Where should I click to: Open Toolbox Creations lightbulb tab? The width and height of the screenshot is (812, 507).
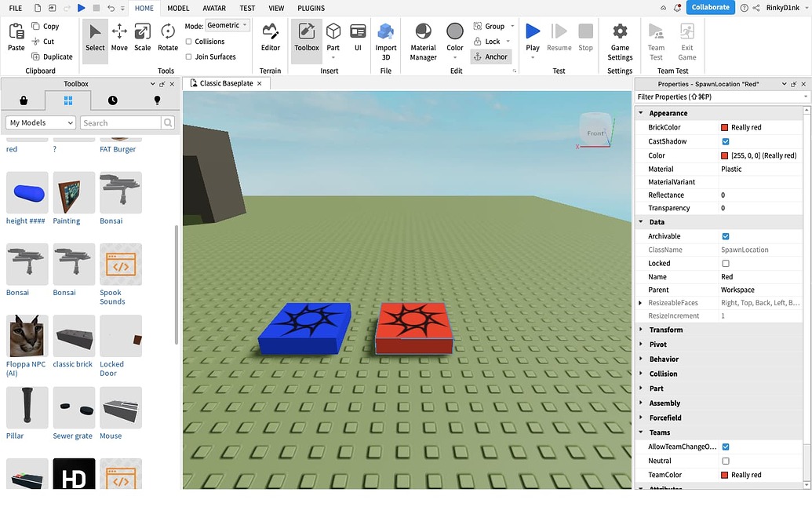[x=157, y=100]
